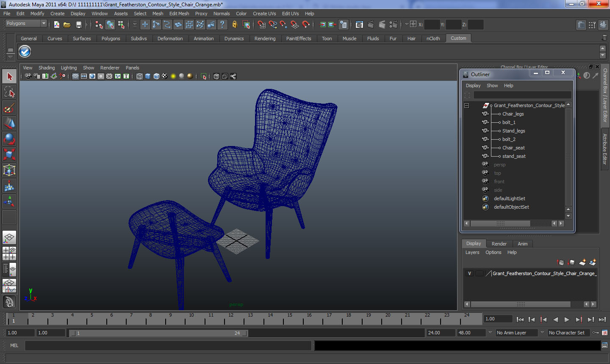This screenshot has width=610, height=364.
Task: Select Chair_seat in the Outliner
Action: click(x=513, y=148)
